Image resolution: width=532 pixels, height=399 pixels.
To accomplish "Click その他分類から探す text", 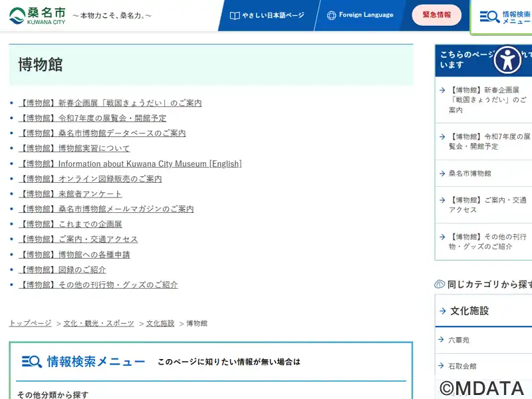I will 53,394.
